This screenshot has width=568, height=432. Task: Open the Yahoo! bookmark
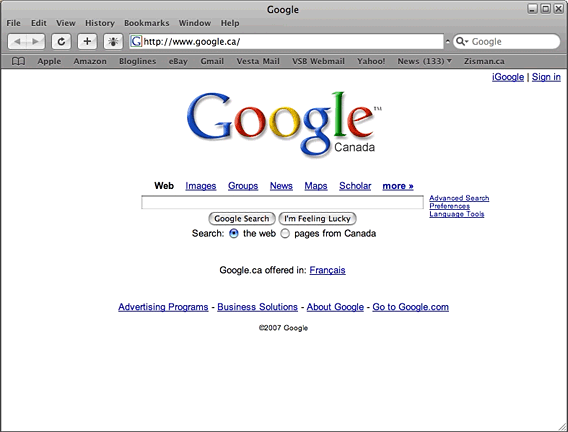pos(371,61)
